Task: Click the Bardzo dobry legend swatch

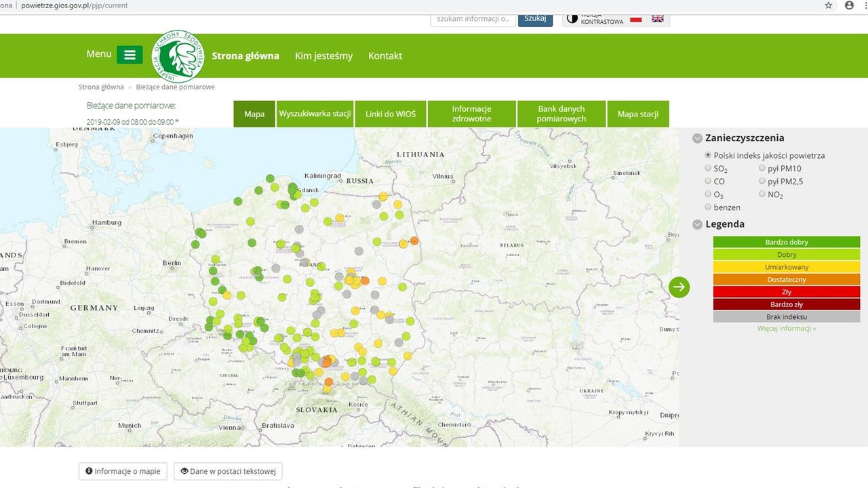Action: coord(787,242)
